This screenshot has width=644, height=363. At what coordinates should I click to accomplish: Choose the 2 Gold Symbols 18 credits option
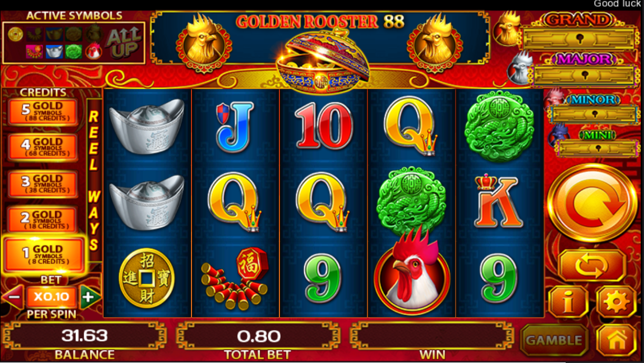(x=43, y=220)
